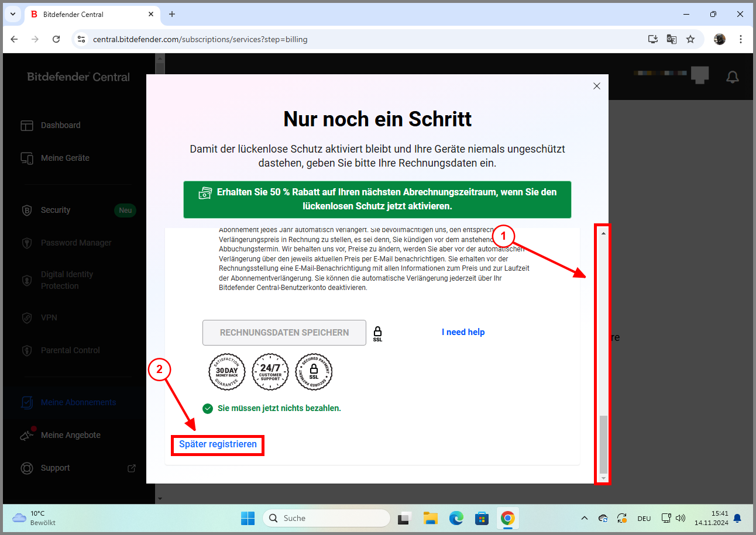Click the RECHNUNGSDATEN SPEICHERN button
Image resolution: width=756 pixels, height=535 pixels.
(284, 333)
